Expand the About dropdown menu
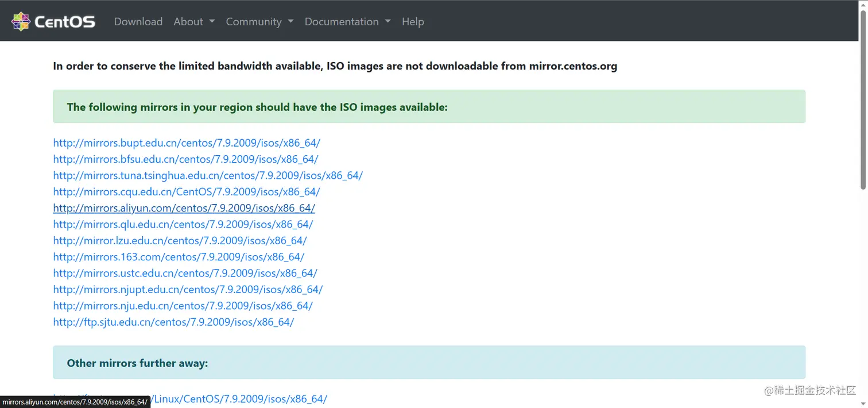868x408 pixels. pyautogui.click(x=194, y=21)
